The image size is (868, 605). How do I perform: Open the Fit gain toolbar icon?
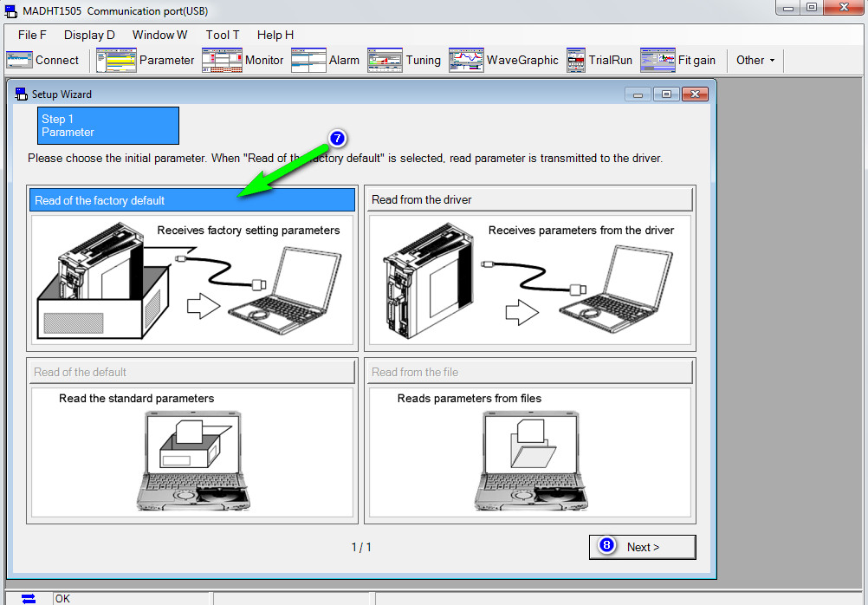(657, 60)
